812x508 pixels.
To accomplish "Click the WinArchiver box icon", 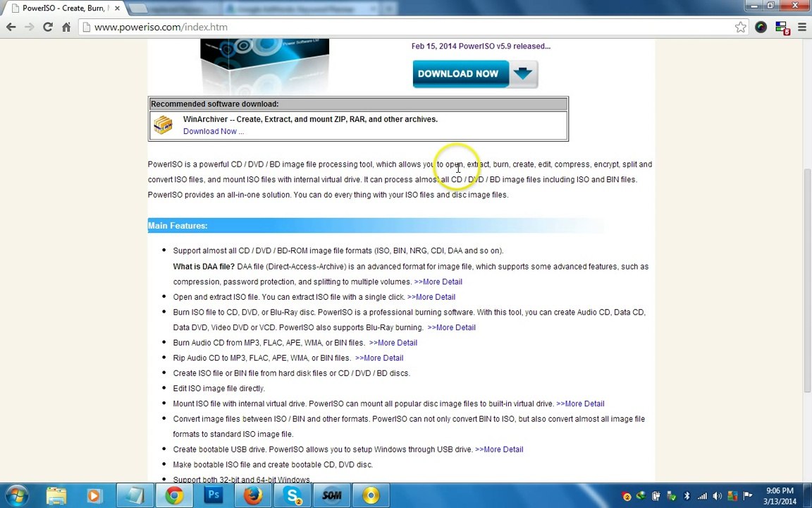I will coord(163,125).
